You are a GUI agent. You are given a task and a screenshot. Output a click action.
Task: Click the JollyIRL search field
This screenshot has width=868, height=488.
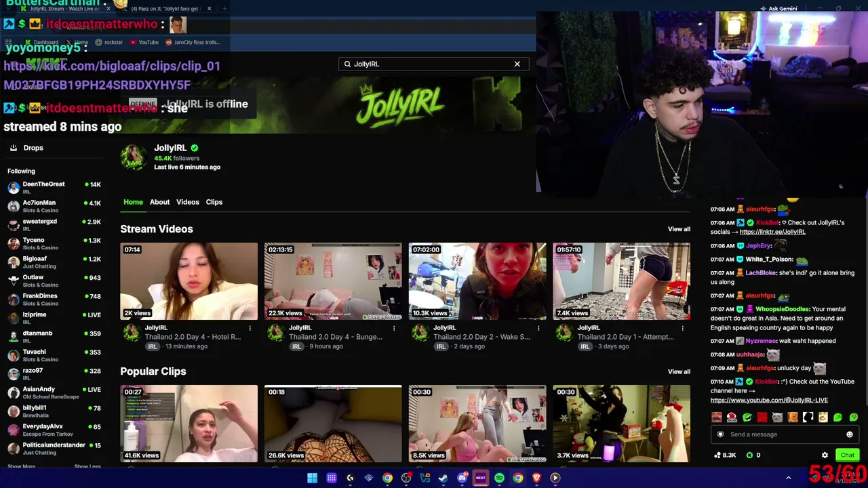click(x=433, y=64)
